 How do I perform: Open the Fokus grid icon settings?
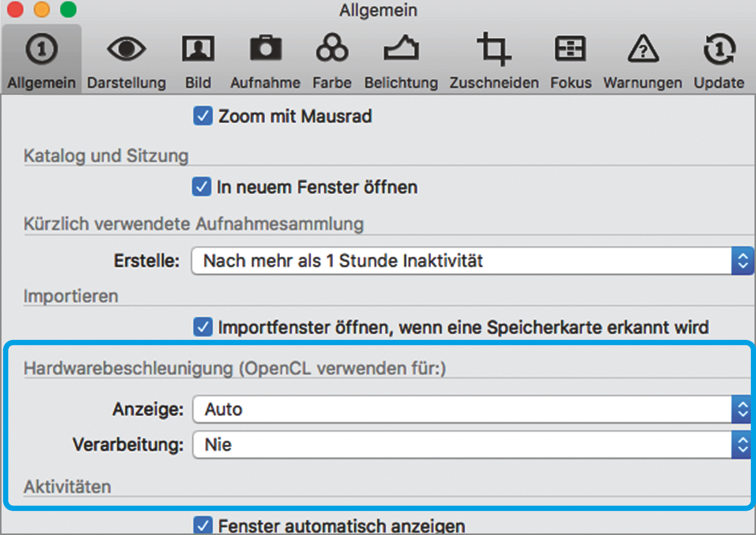(x=571, y=49)
